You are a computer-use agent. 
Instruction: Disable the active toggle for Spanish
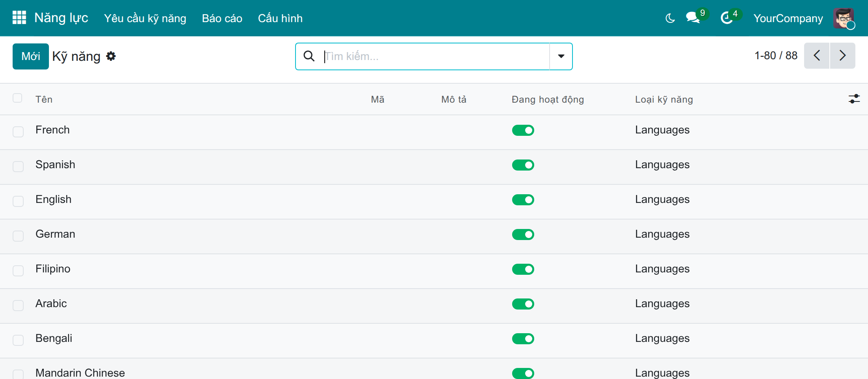pyautogui.click(x=523, y=165)
